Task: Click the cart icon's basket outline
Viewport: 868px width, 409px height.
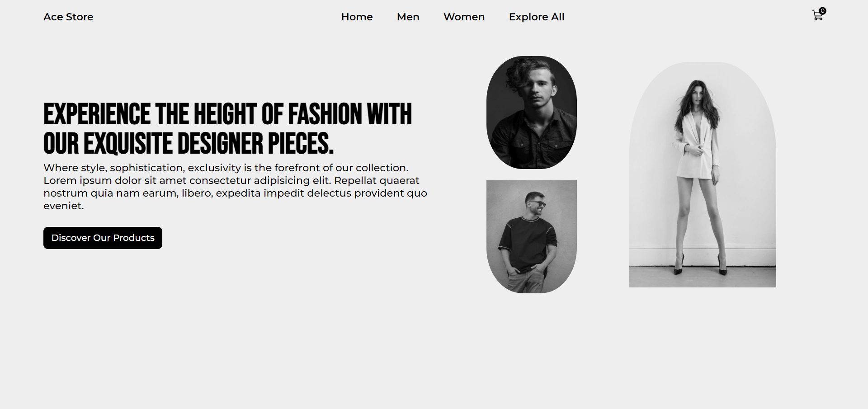Action: coord(816,15)
